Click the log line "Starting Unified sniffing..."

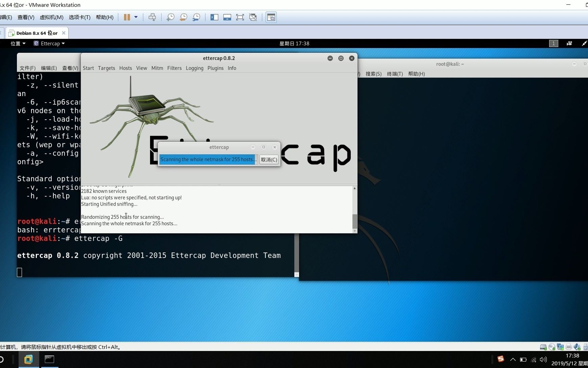pos(109,204)
